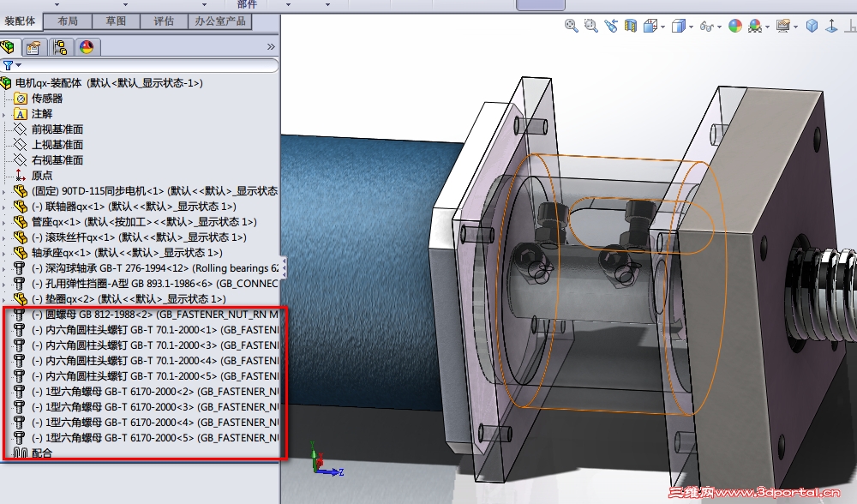Image resolution: width=857 pixels, height=504 pixels.
Task: Select 1型六角螺母 GB-T 6170-2000<3>
Action: (155, 407)
